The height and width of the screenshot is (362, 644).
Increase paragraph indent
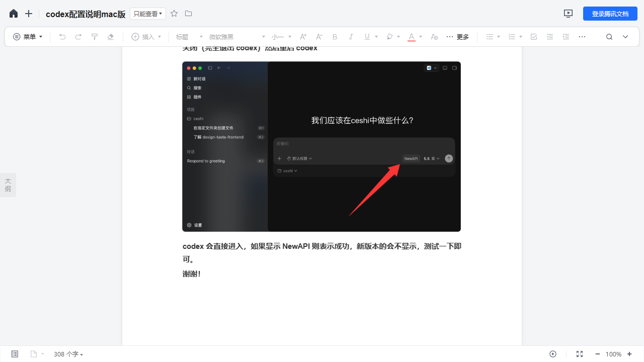(566, 37)
